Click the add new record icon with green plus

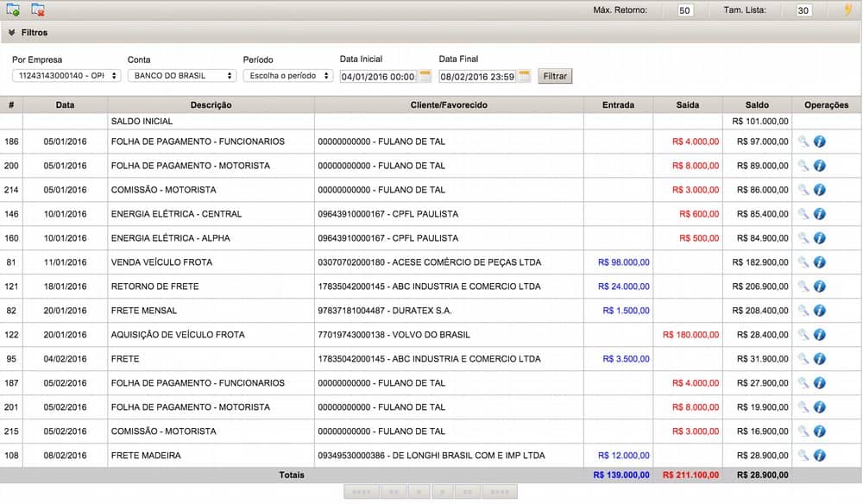click(13, 9)
